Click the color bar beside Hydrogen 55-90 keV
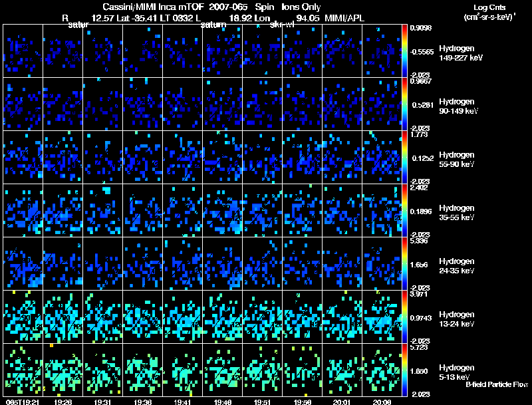The image size is (532, 405). [x=404, y=158]
